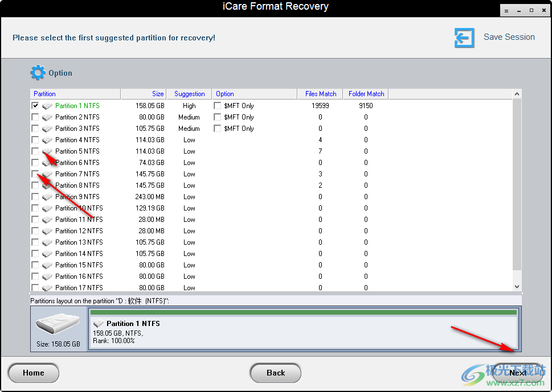Select the Partition 10 NTFS row text

point(79,208)
